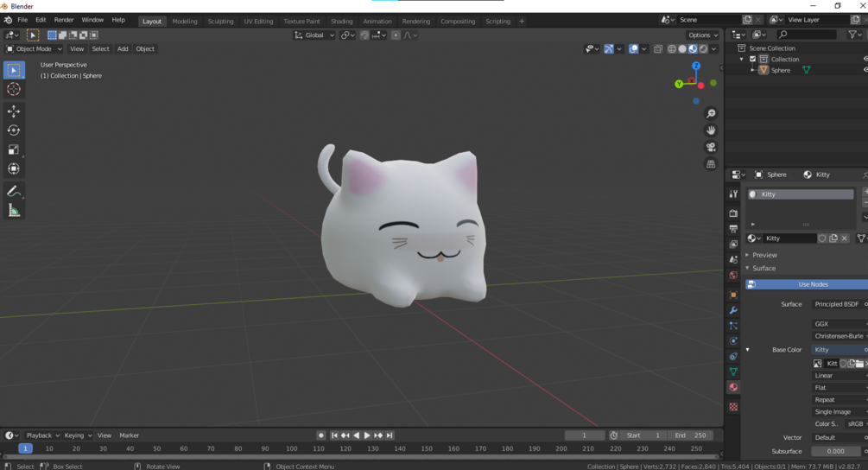Expand the Preview panel
868x470 pixels.
click(x=764, y=255)
